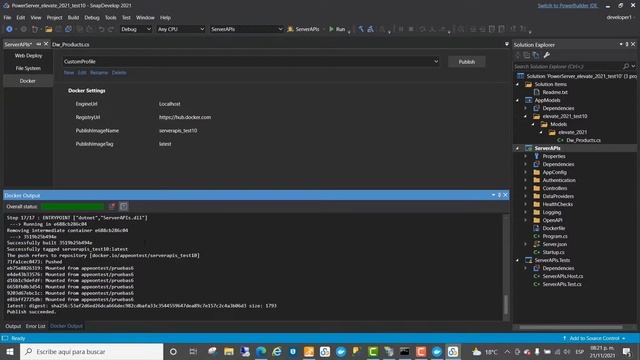Click the wrench Properties icon in Solution Explorer
The image size is (640, 360).
pos(547,55)
